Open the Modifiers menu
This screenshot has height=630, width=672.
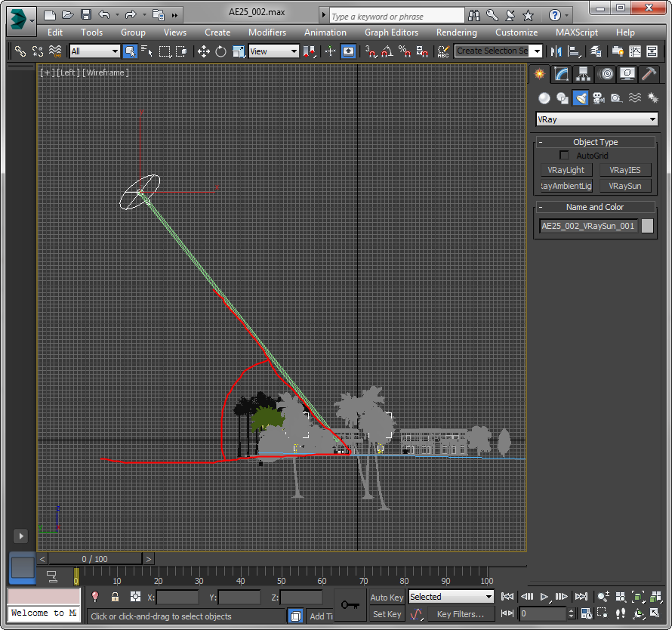(x=267, y=32)
